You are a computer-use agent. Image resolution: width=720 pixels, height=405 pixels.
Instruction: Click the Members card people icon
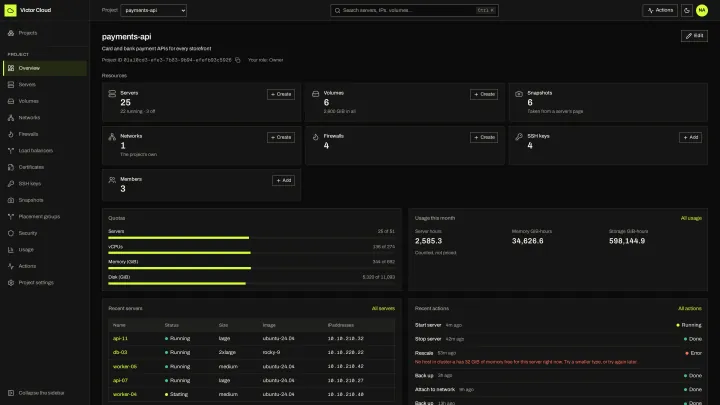(112, 180)
